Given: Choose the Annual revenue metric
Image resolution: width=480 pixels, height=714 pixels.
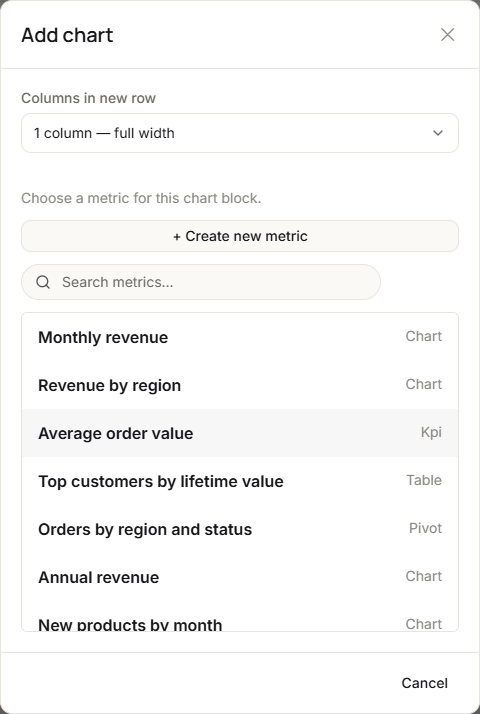Looking at the screenshot, I should click(x=240, y=577).
